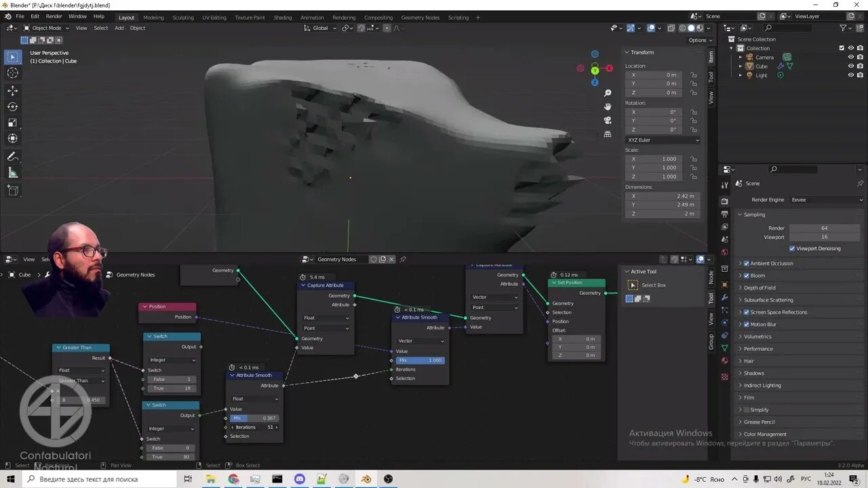Click the Iterations 51 field

(x=254, y=427)
